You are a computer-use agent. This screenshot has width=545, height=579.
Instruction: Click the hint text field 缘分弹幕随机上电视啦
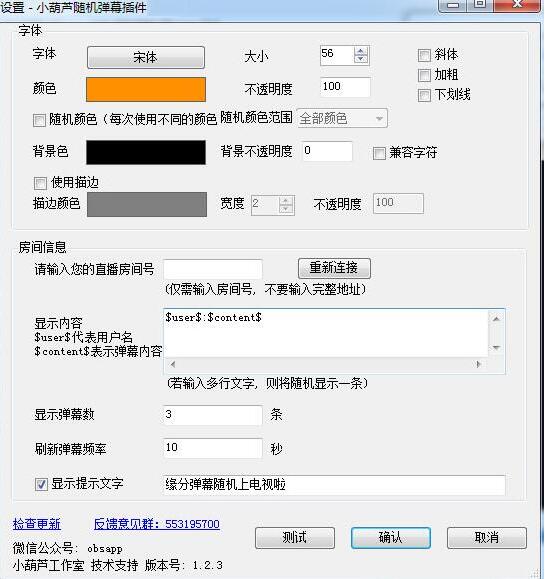334,485
